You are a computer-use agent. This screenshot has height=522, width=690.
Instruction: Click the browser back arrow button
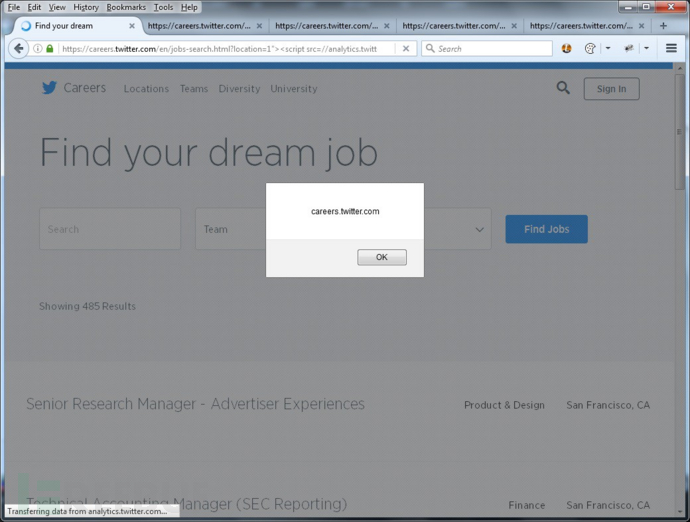(18, 48)
